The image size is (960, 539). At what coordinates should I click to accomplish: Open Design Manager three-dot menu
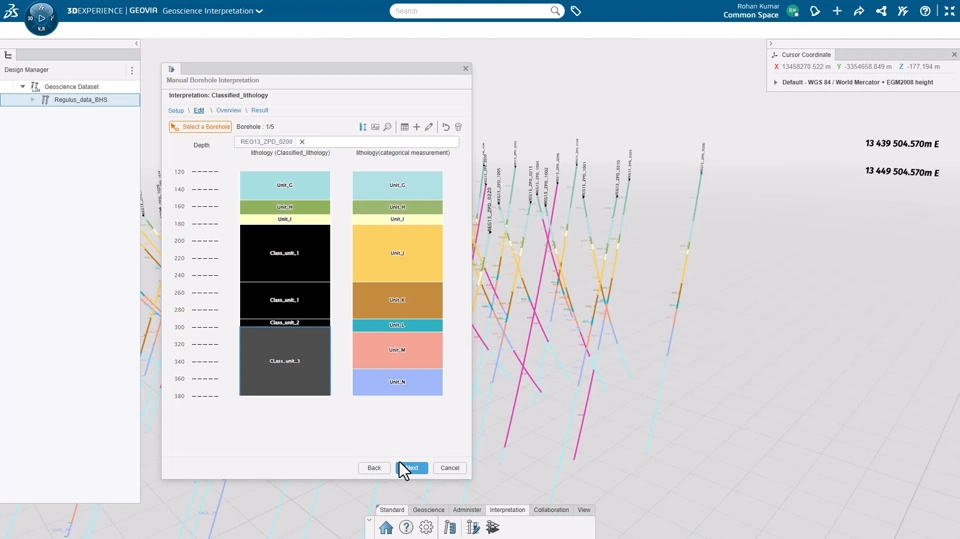132,70
